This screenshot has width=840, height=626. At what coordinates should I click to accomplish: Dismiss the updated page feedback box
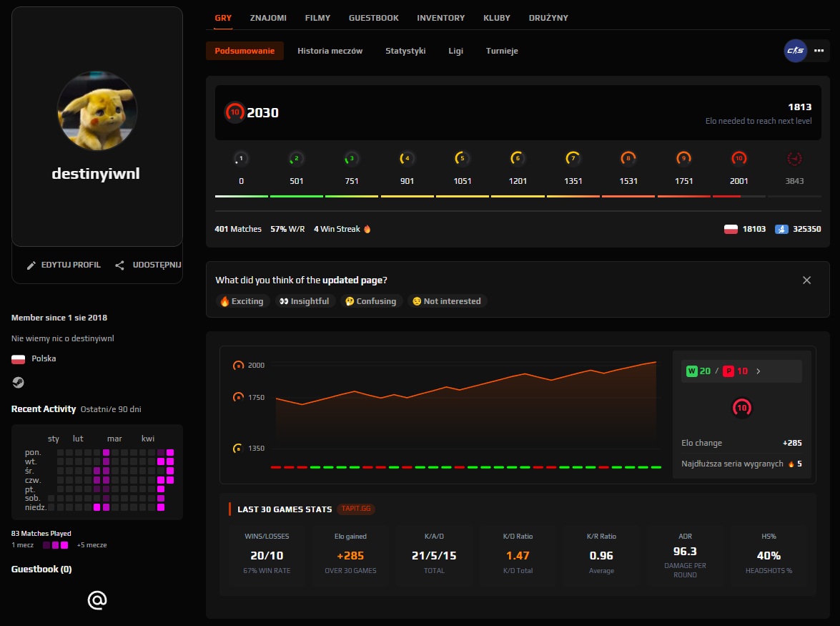pyautogui.click(x=807, y=280)
